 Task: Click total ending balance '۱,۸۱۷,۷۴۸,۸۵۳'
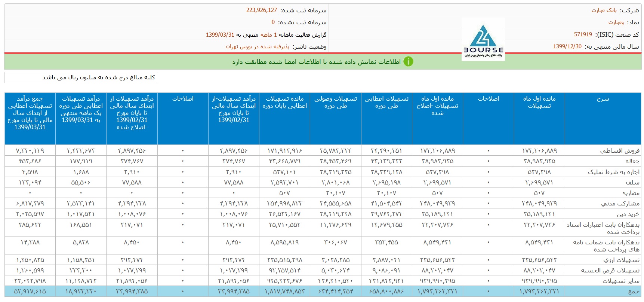click(285, 291)
